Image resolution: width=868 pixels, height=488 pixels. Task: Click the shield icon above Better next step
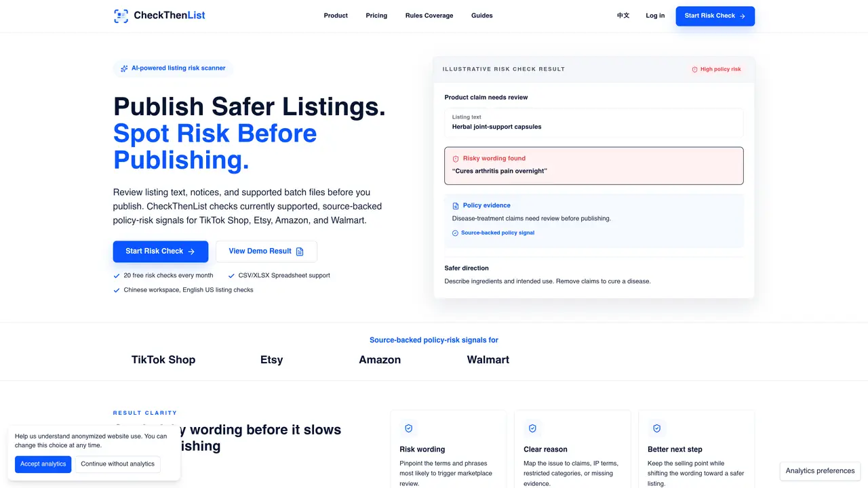click(656, 428)
